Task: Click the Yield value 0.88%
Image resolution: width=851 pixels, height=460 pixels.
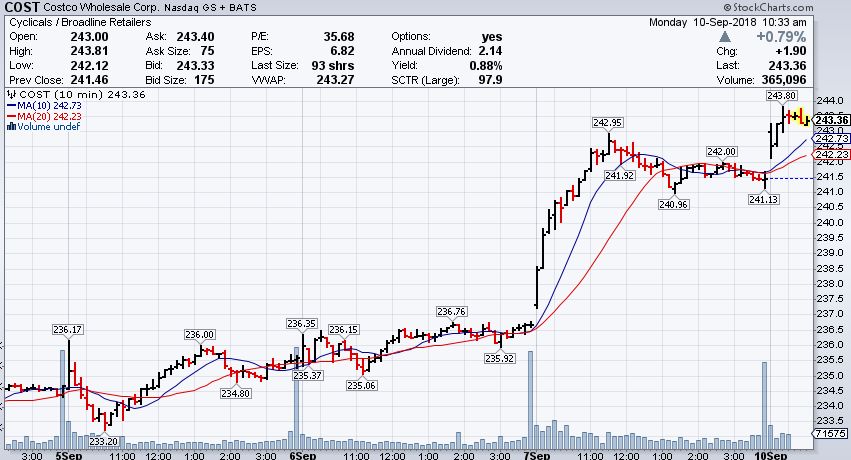Action: pos(486,66)
